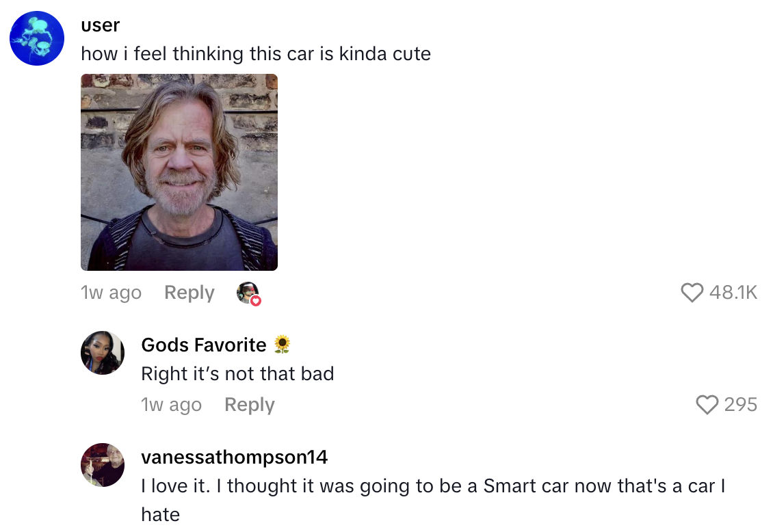Open vanessathompson14's profile picture
Image resolution: width=773 pixels, height=532 pixels.
pyautogui.click(x=103, y=464)
